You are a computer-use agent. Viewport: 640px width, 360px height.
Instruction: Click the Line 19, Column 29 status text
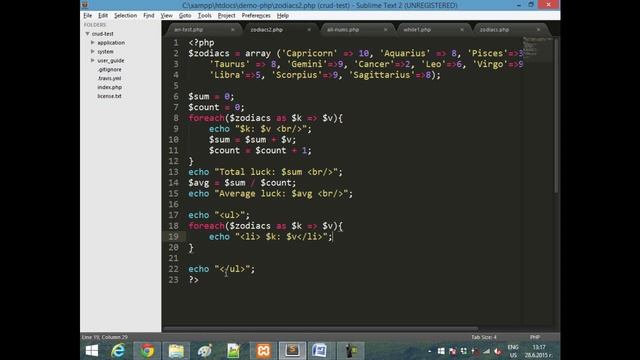(x=104, y=337)
